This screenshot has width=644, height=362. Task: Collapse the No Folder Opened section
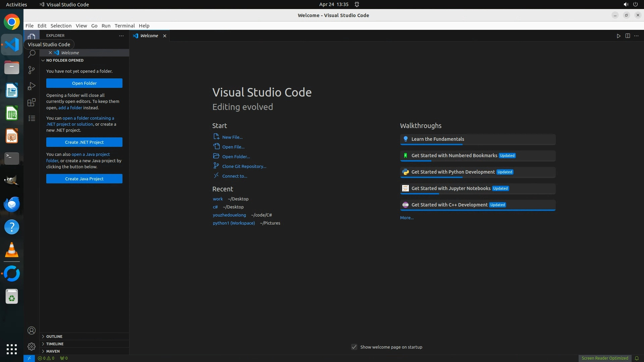pos(65,60)
